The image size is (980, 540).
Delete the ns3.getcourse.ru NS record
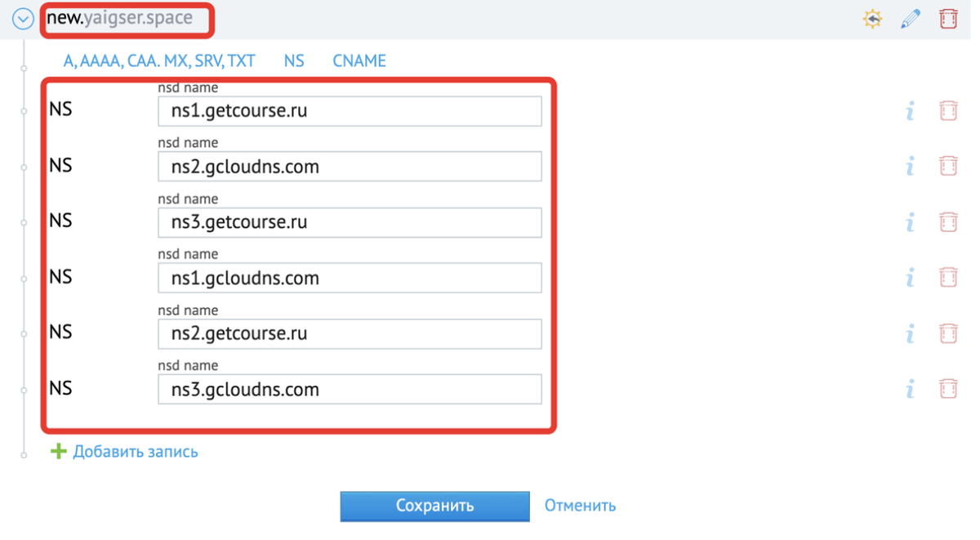tap(948, 221)
